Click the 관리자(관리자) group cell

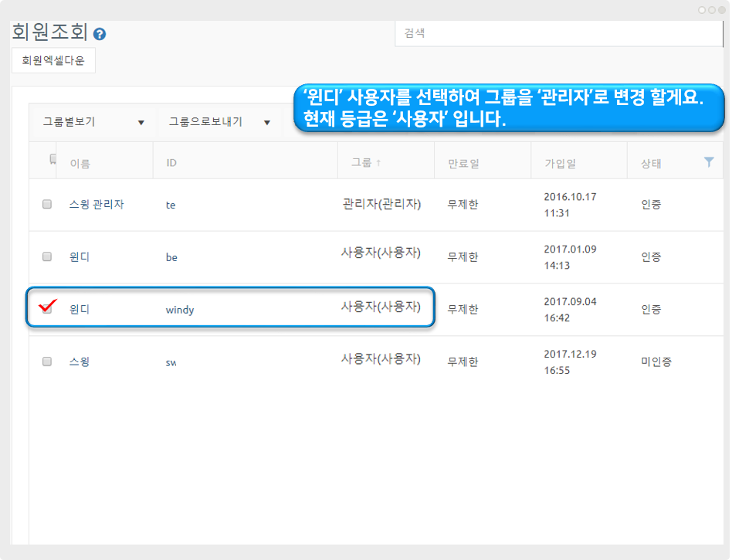coord(381,204)
